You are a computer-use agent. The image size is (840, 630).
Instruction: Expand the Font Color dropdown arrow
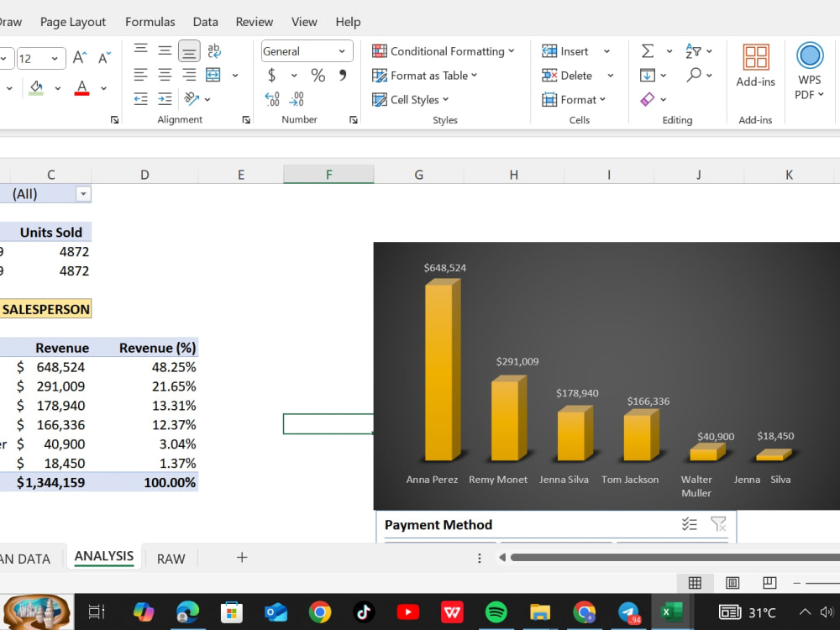point(104,88)
